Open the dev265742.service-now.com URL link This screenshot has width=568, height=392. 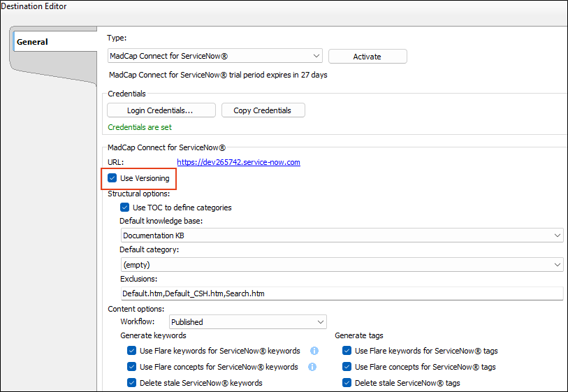[x=238, y=162]
